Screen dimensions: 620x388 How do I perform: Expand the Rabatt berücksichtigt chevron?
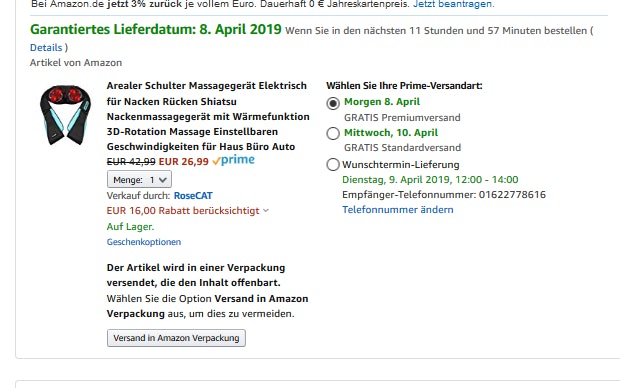[x=266, y=210]
